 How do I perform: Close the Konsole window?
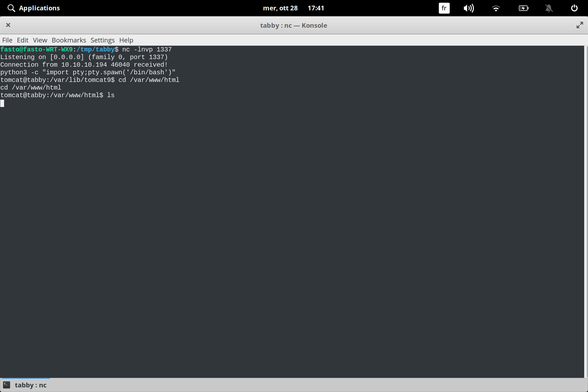8,25
